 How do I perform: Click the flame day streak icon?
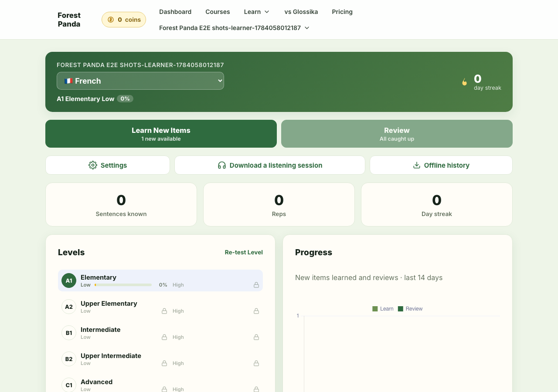click(465, 82)
